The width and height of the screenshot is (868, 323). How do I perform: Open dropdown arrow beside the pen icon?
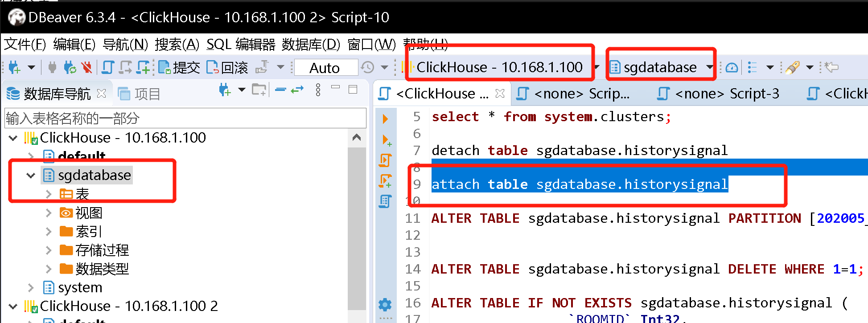tap(810, 67)
